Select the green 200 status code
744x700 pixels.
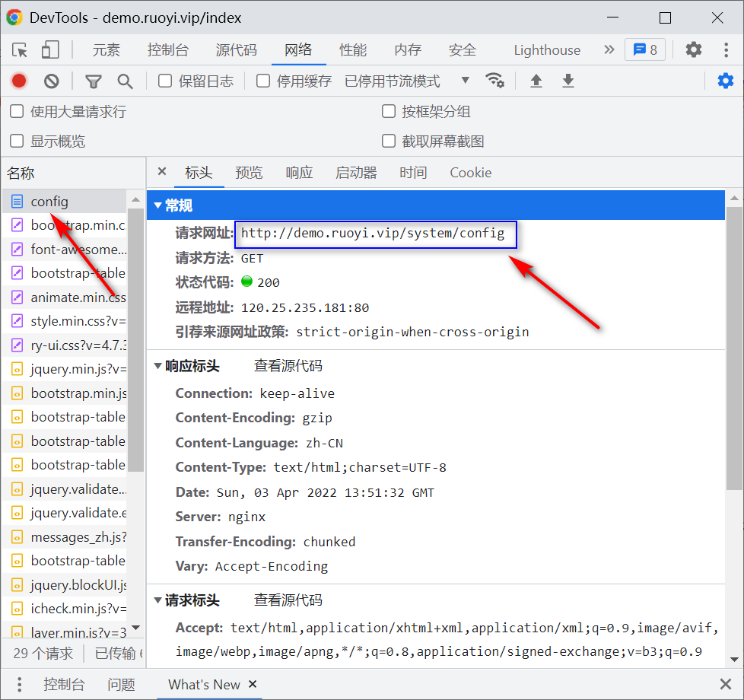(260, 282)
